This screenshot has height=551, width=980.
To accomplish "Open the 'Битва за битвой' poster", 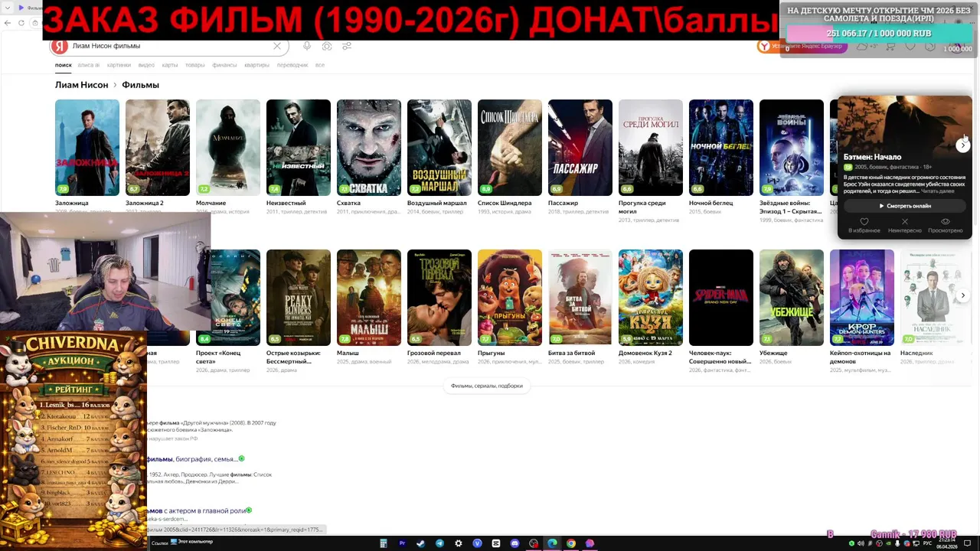I will tap(580, 298).
